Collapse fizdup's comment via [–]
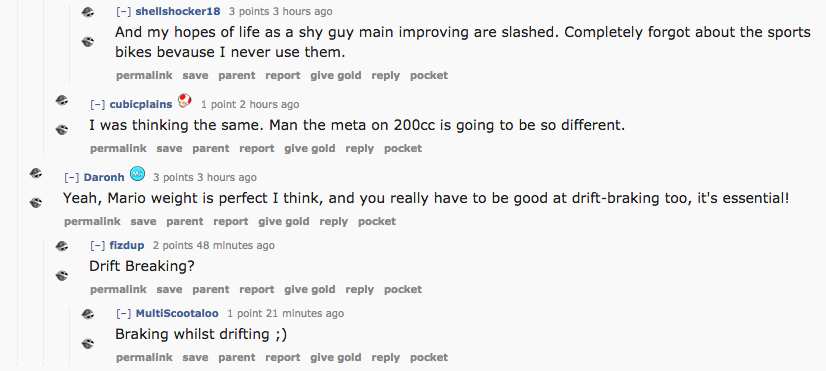826x371 pixels. click(x=98, y=245)
